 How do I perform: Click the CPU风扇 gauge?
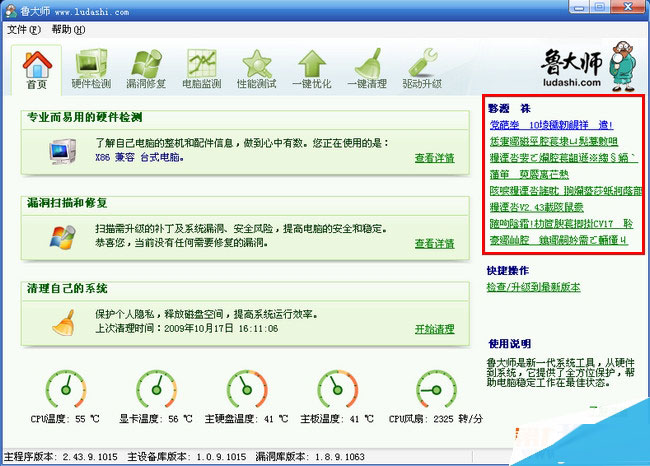click(x=436, y=389)
